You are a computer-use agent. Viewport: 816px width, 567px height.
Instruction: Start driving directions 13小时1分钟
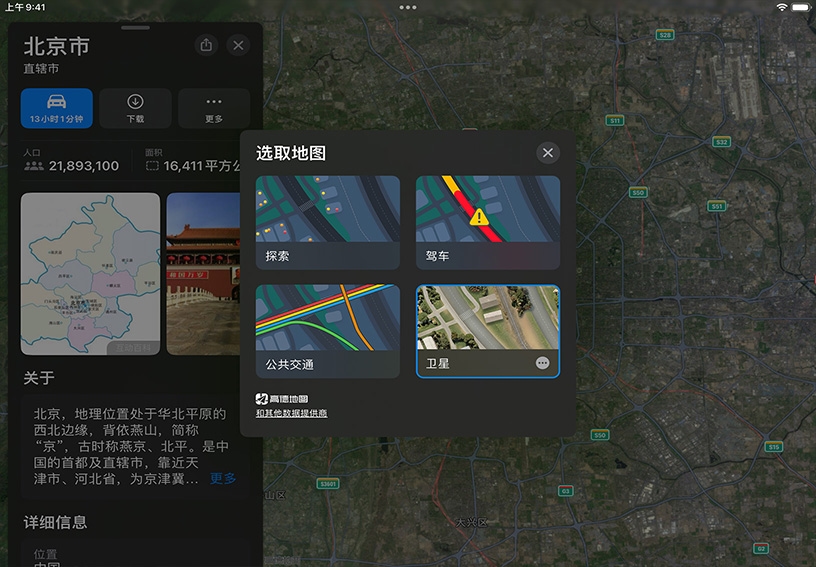tap(57, 108)
